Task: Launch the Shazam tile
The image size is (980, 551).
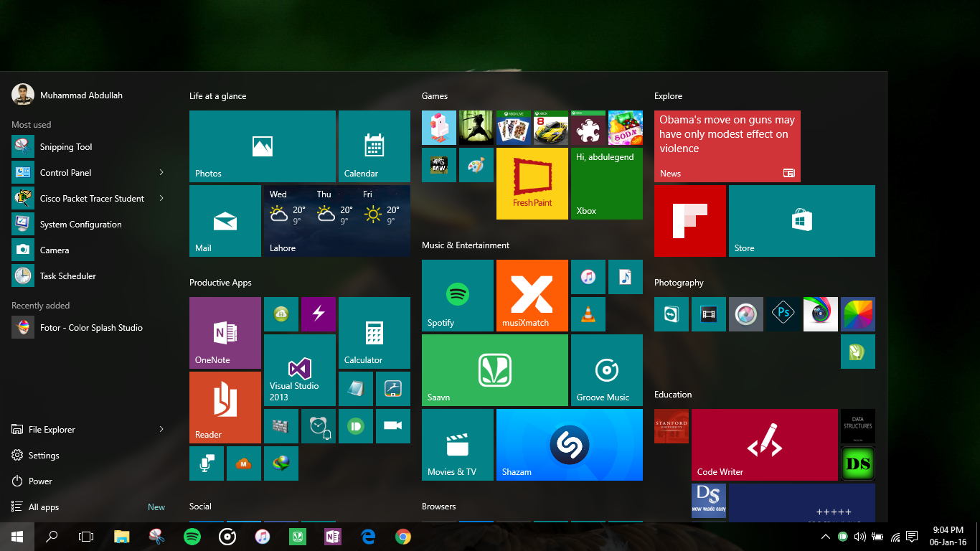Action: point(569,445)
